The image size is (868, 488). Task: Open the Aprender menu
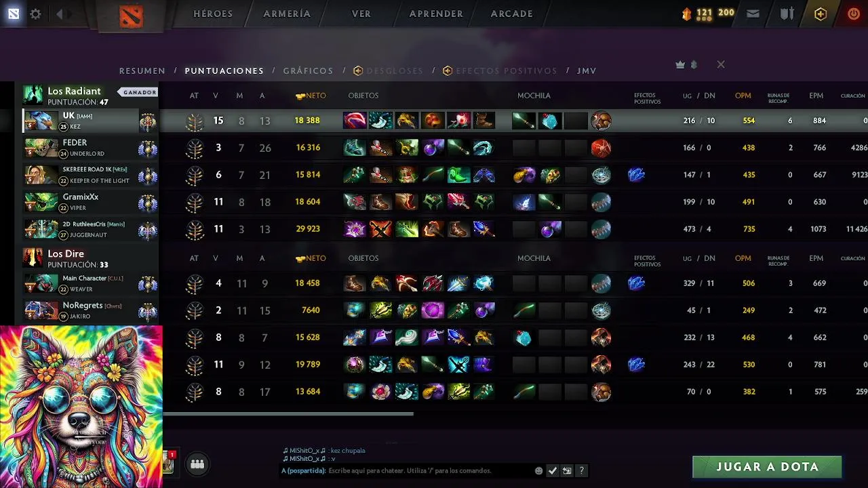436,14
